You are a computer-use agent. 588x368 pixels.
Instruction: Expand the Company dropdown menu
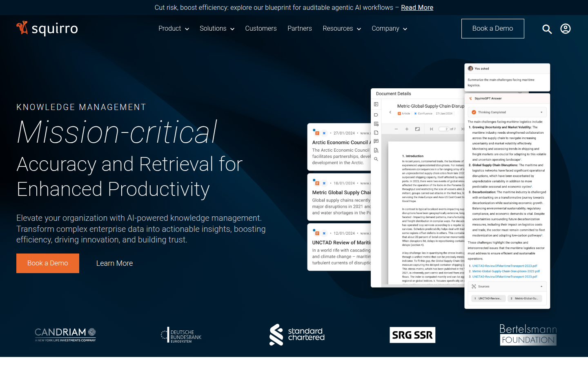point(389,29)
